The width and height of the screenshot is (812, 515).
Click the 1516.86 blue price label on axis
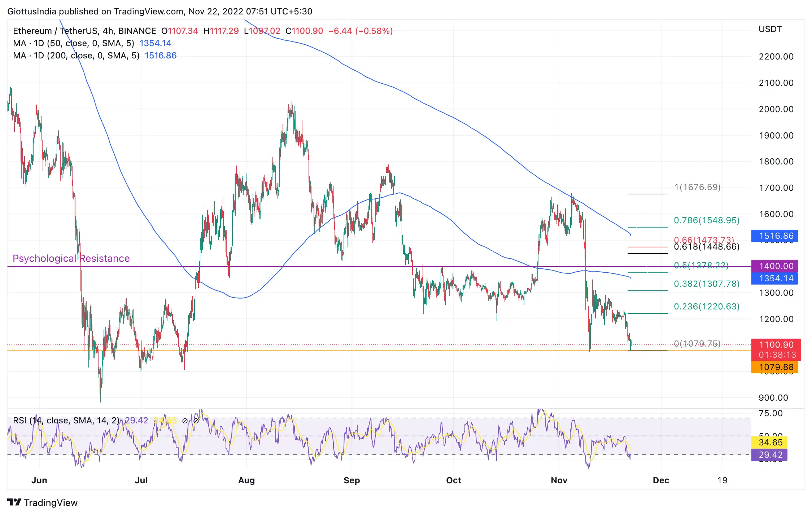[x=774, y=236]
